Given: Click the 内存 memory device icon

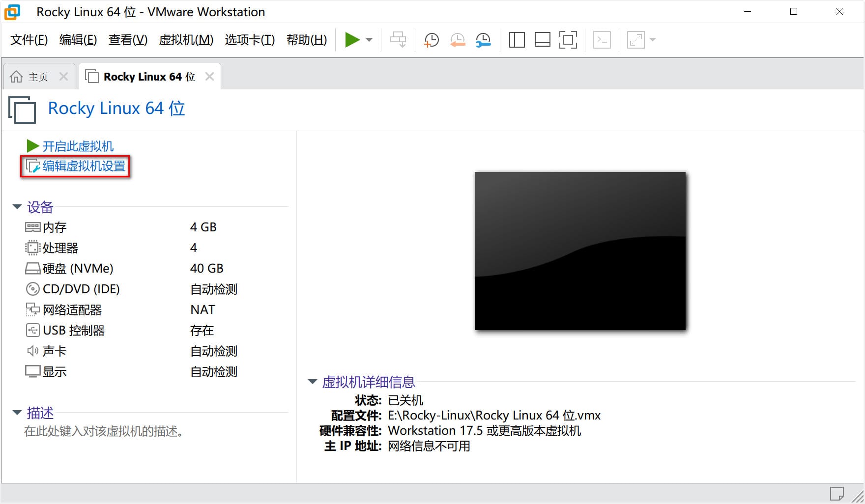Looking at the screenshot, I should 32,227.
